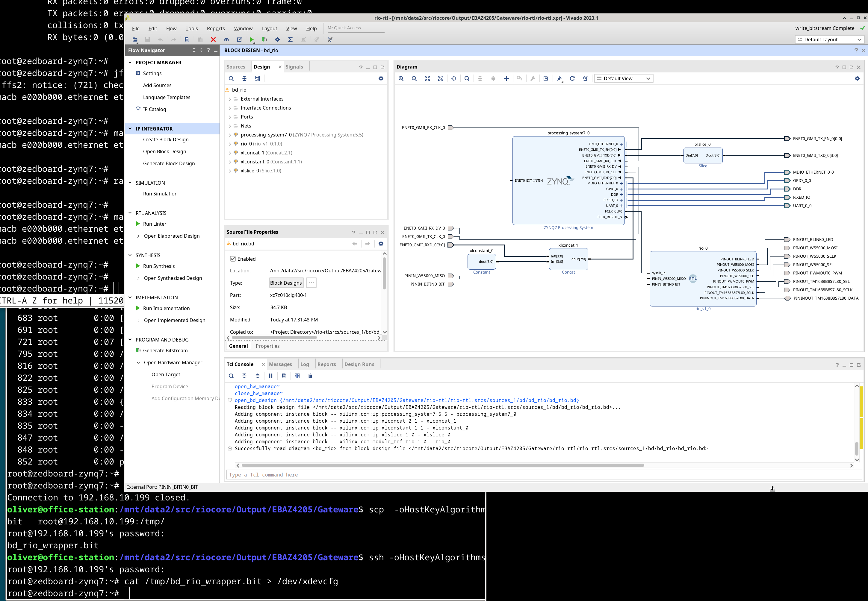Click Create Block Design link
868x601 pixels.
[166, 140]
